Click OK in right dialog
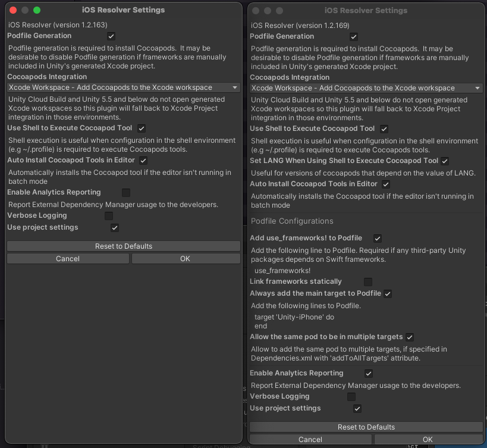This screenshot has height=448, width=487. (428, 439)
